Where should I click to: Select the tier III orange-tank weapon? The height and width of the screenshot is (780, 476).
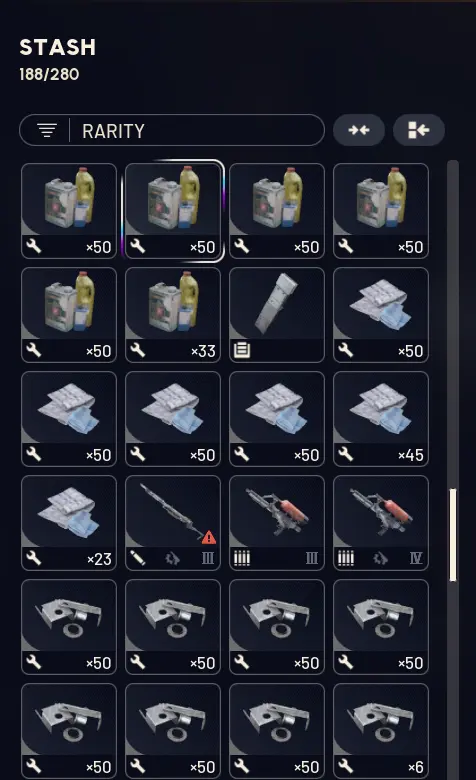[277, 522]
